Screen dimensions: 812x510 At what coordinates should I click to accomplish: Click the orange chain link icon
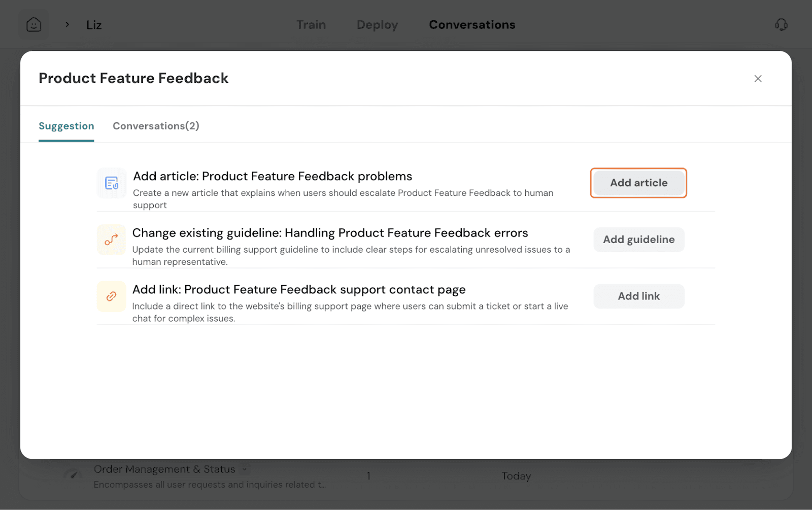pos(112,296)
